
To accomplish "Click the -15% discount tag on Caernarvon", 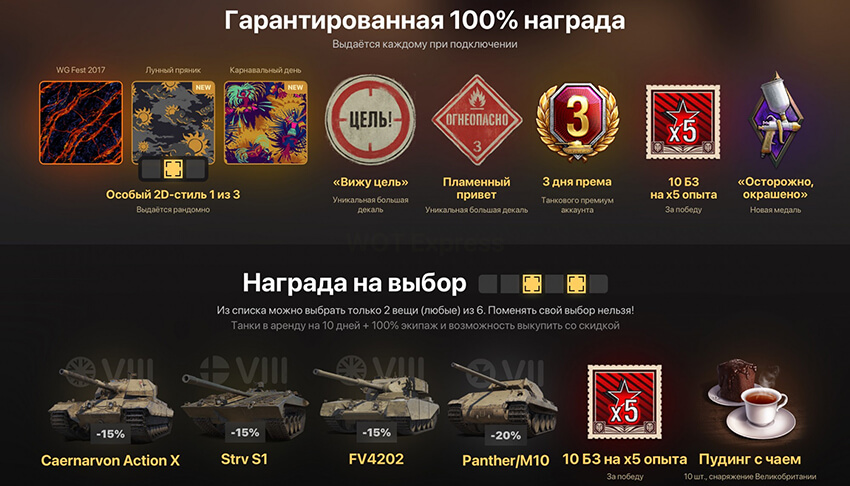I will (x=110, y=433).
